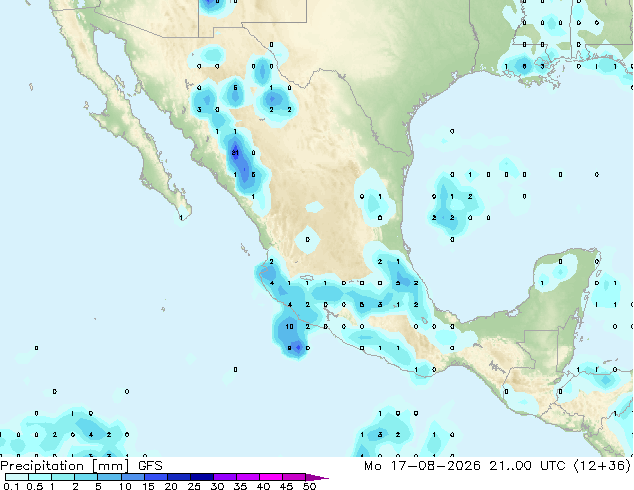
Task: Click the legend swatch between 2 and 5
Action: (x=86, y=477)
